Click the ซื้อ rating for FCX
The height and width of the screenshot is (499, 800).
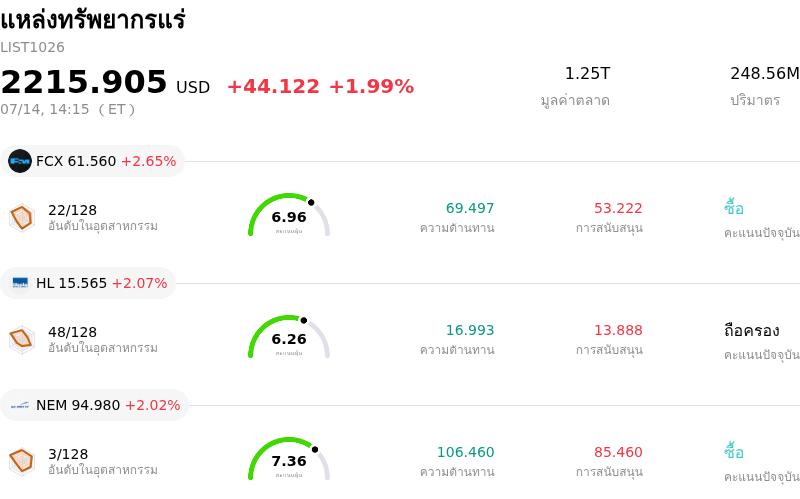pos(734,208)
